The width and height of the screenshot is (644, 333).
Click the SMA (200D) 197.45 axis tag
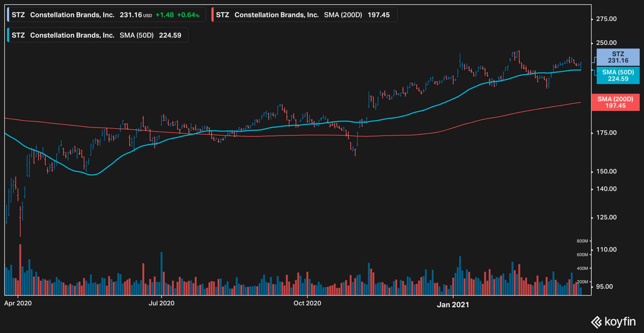pyautogui.click(x=615, y=102)
